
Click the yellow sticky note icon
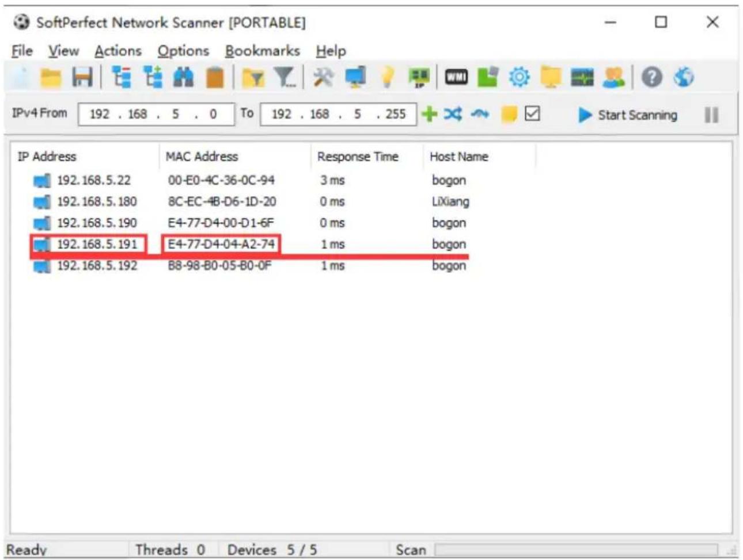click(509, 115)
